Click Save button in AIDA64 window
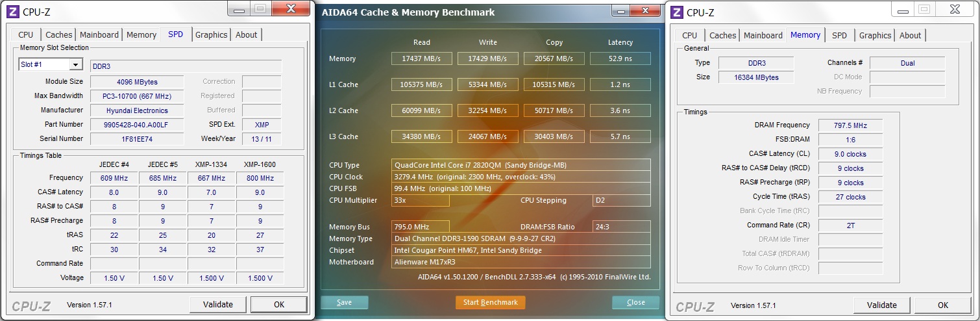 pos(345,302)
